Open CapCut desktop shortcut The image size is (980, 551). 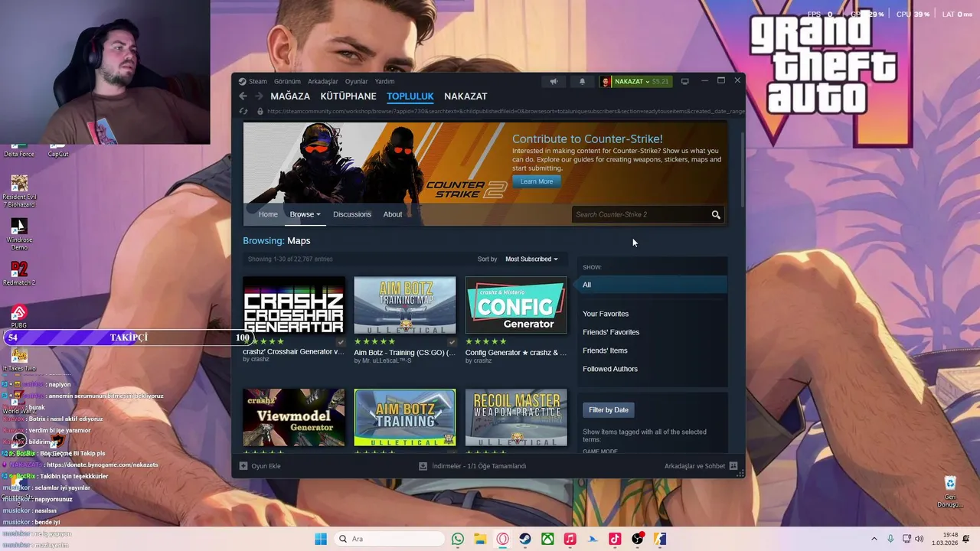click(58, 150)
